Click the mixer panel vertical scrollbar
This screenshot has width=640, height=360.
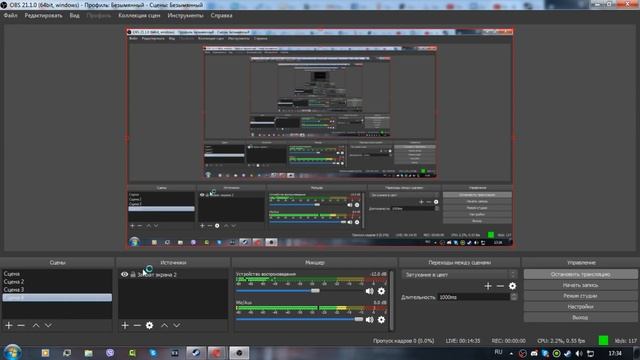tap(392, 300)
